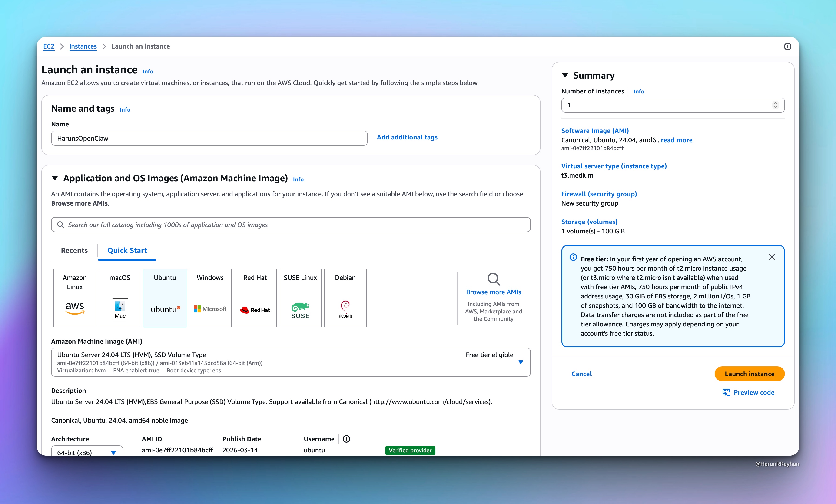Go to EC2 breadcrumb link
Screen dimensions: 836x504
(x=49, y=46)
